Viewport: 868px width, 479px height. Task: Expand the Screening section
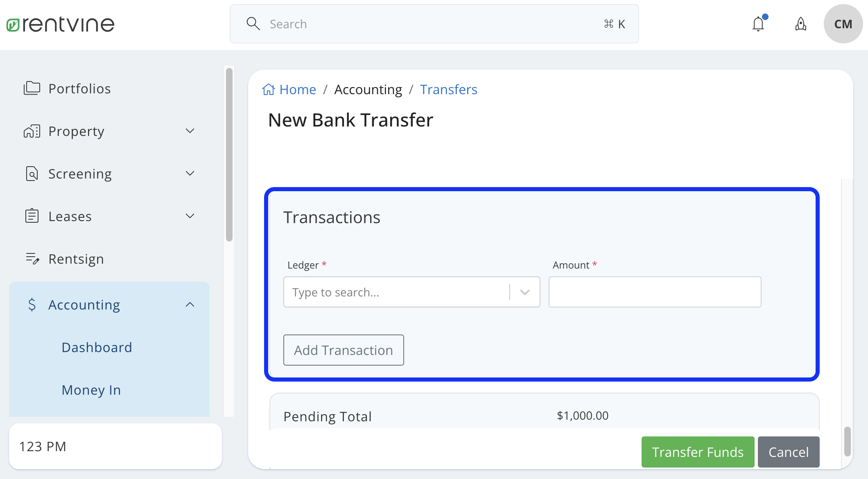click(190, 173)
